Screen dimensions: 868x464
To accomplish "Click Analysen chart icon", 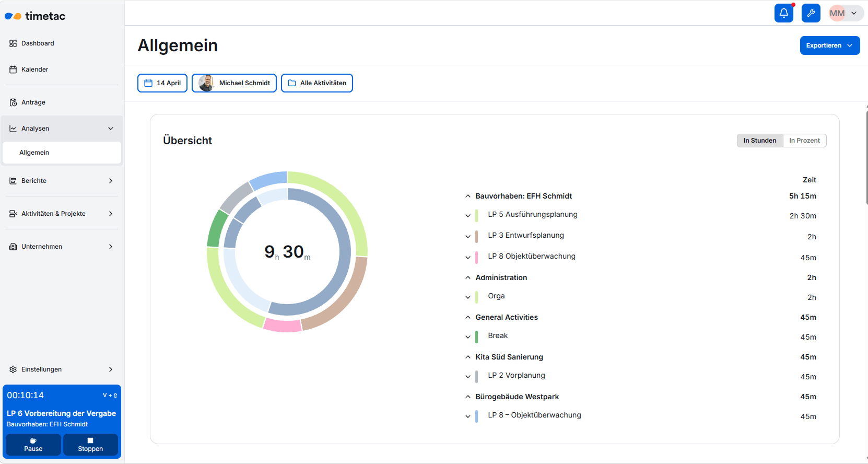I will (13, 129).
